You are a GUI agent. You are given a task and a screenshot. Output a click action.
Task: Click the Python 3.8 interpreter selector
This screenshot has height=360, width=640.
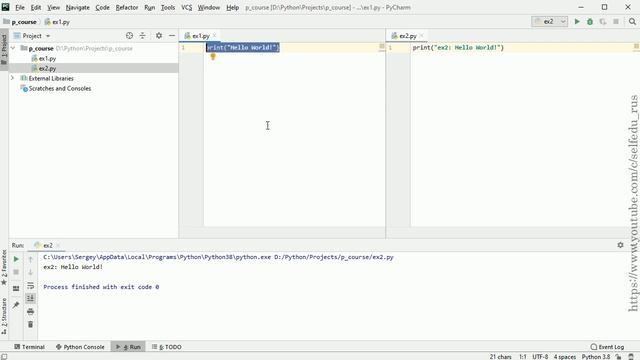tap(596, 357)
